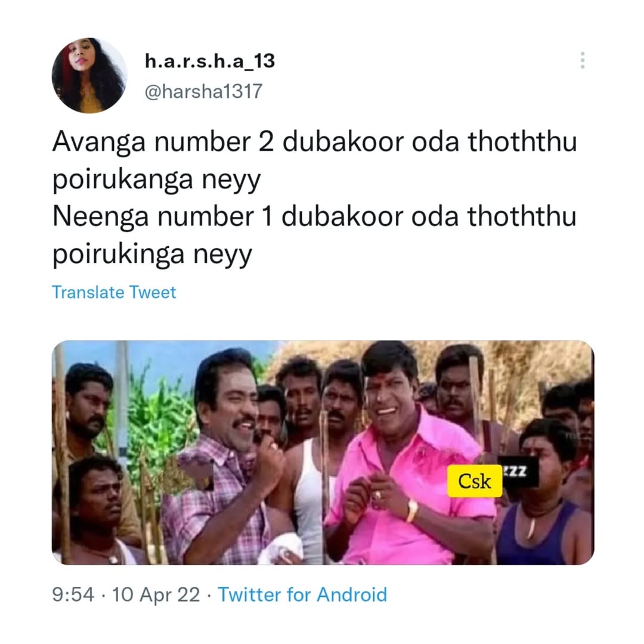644x644 pixels.
Task: Click the 'Neenga number 1 dubakoor' text line
Action: tap(315, 216)
